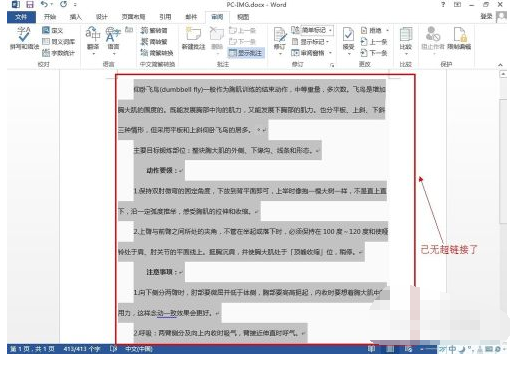Expand the 显示标记 show markup menu
Image resolution: width=530 pixels, height=366 pixels.
310,42
